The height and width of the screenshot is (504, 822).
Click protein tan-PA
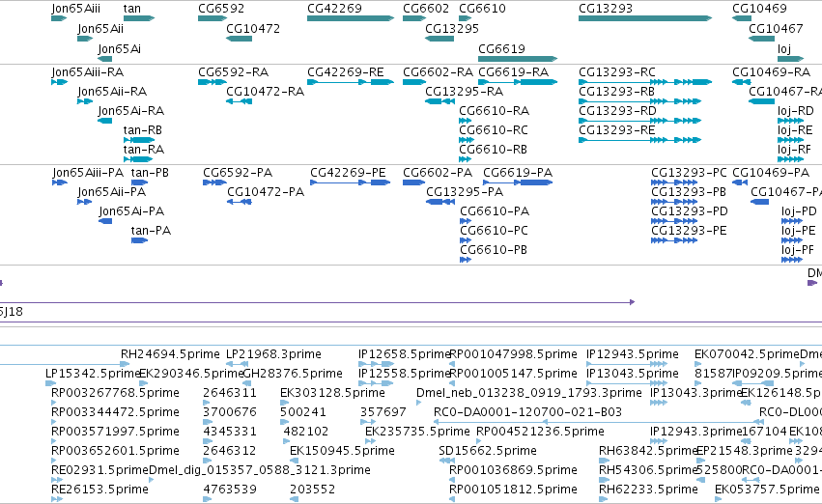click(x=139, y=240)
